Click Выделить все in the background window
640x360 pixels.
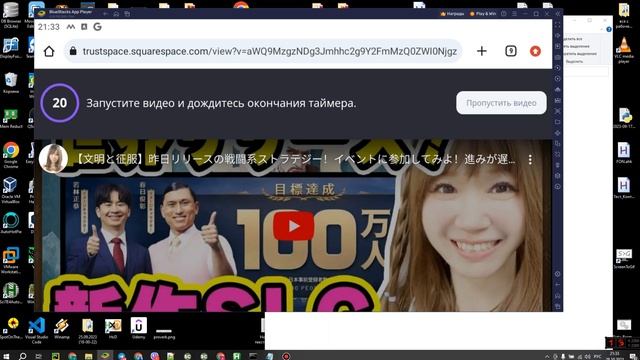[x=574, y=39]
